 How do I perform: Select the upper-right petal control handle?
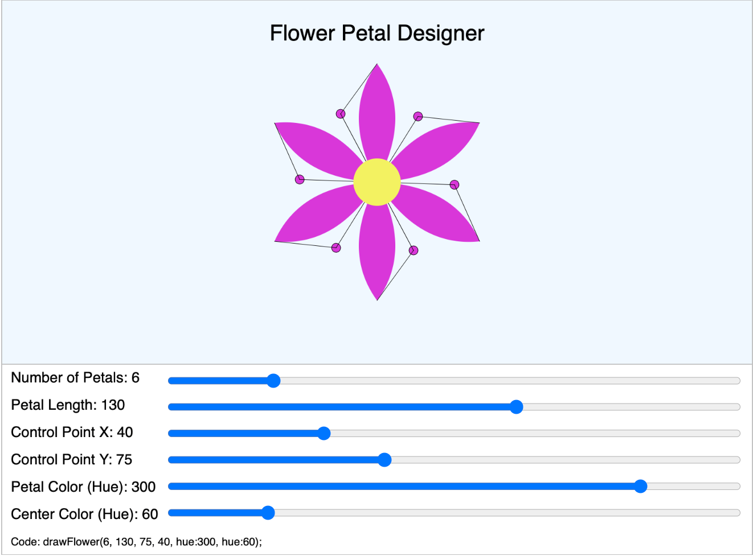[419, 117]
